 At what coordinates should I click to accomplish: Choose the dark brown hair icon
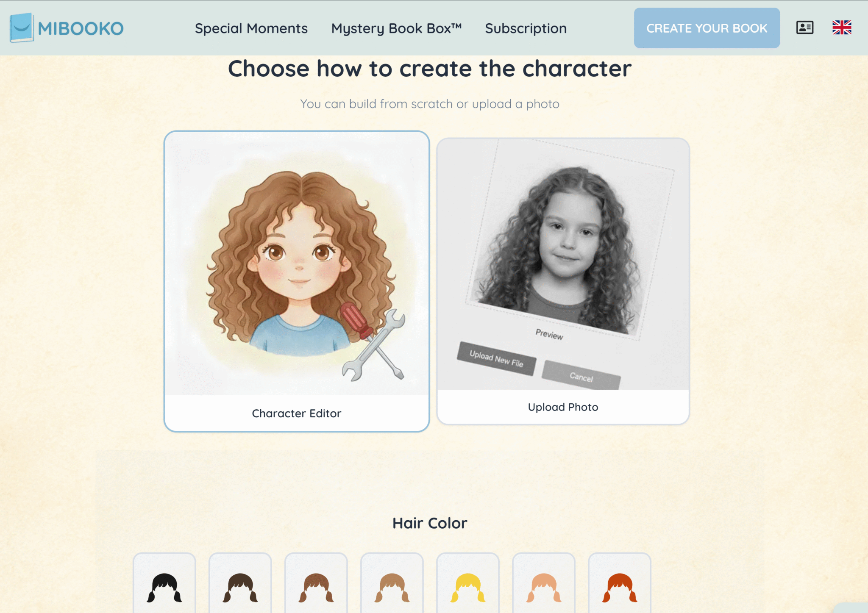[240, 587]
